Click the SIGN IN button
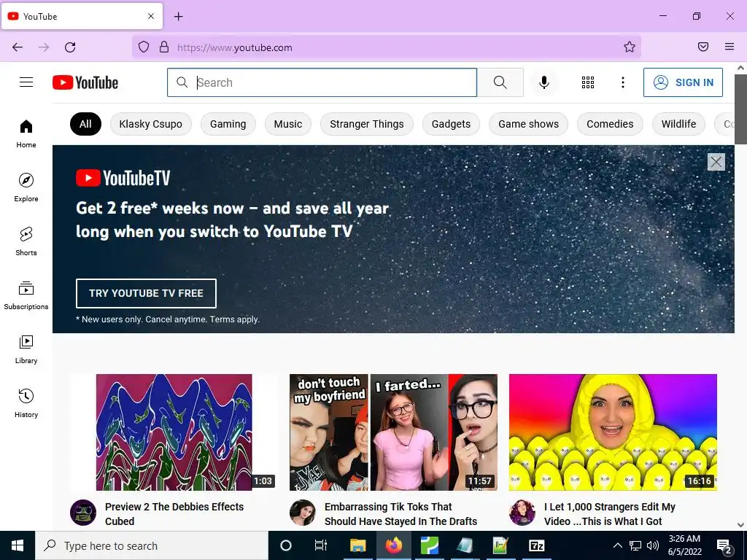 pyautogui.click(x=683, y=82)
